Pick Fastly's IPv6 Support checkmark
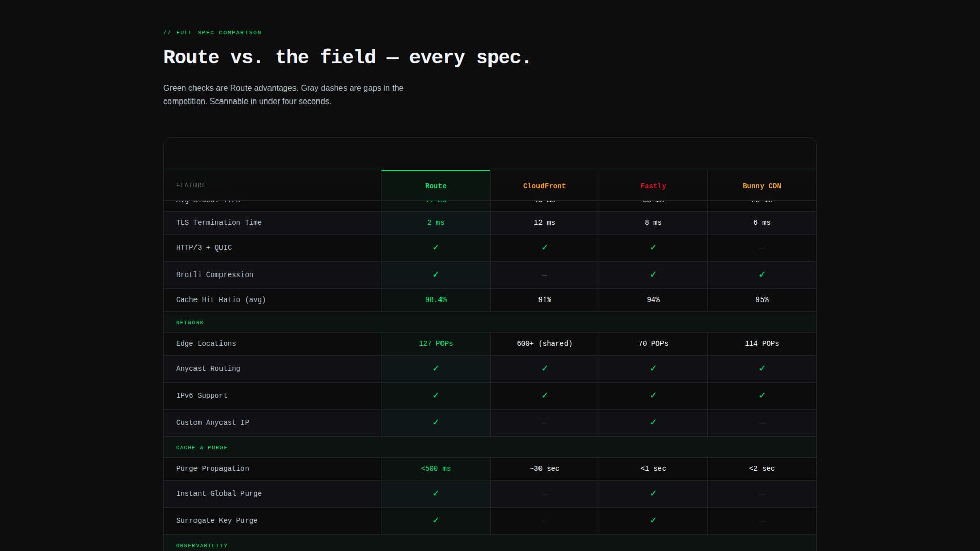The width and height of the screenshot is (980, 551). [x=653, y=396]
